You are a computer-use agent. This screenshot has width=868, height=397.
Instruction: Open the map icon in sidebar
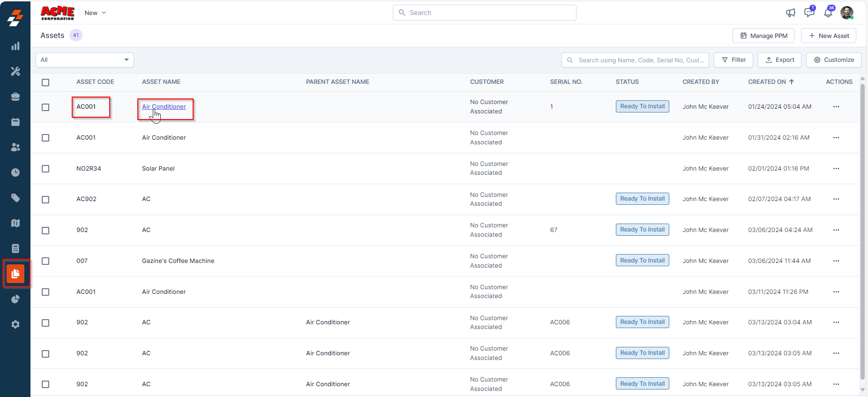[15, 223]
